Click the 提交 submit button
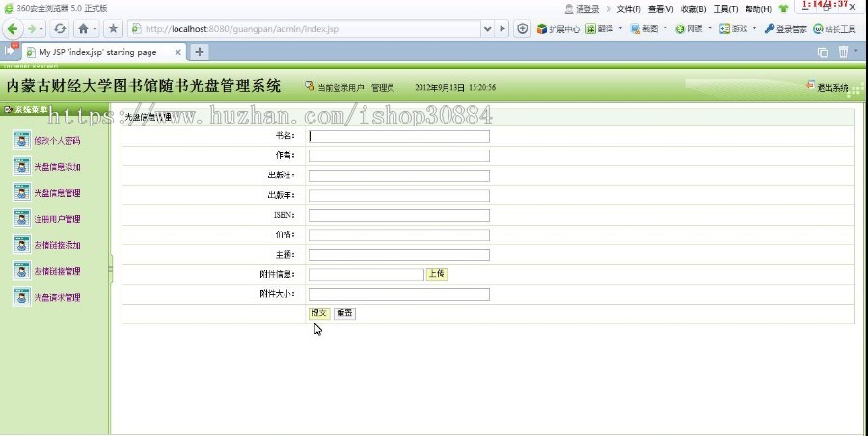Screen dimensions: 868x436 (319, 313)
